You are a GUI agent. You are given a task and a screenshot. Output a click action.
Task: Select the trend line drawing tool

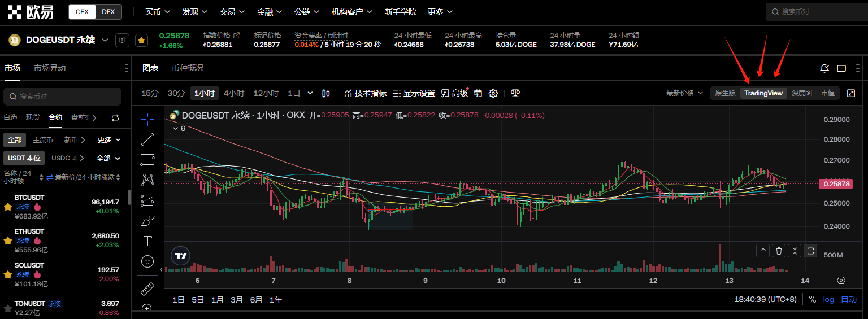[x=147, y=139]
